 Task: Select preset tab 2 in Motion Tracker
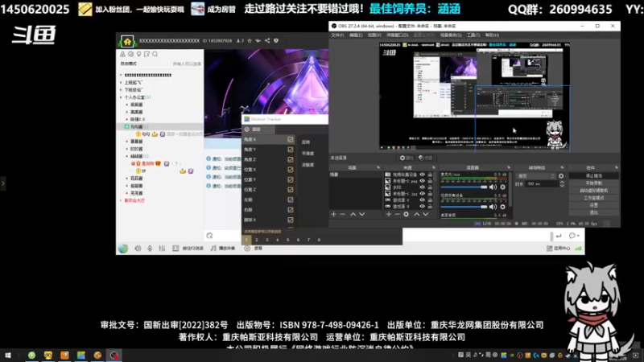257,240
